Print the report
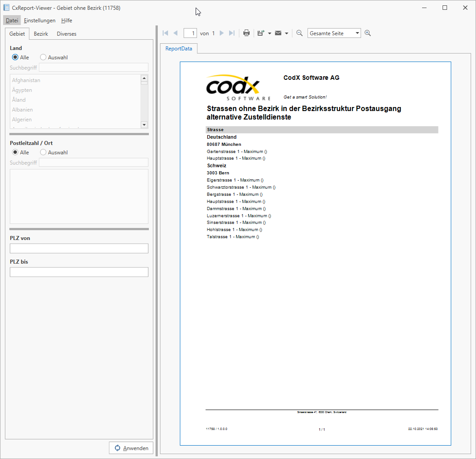This screenshot has width=476, height=459. (x=246, y=33)
